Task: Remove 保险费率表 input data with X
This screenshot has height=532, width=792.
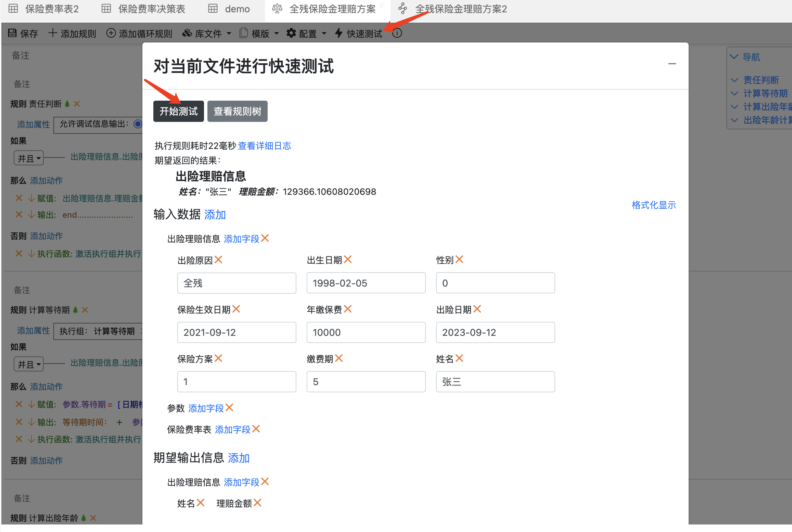Action: pos(256,429)
